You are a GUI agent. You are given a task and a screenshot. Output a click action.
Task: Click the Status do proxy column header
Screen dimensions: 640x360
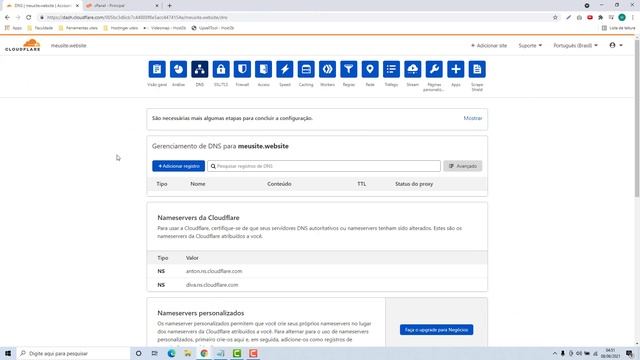tap(414, 184)
